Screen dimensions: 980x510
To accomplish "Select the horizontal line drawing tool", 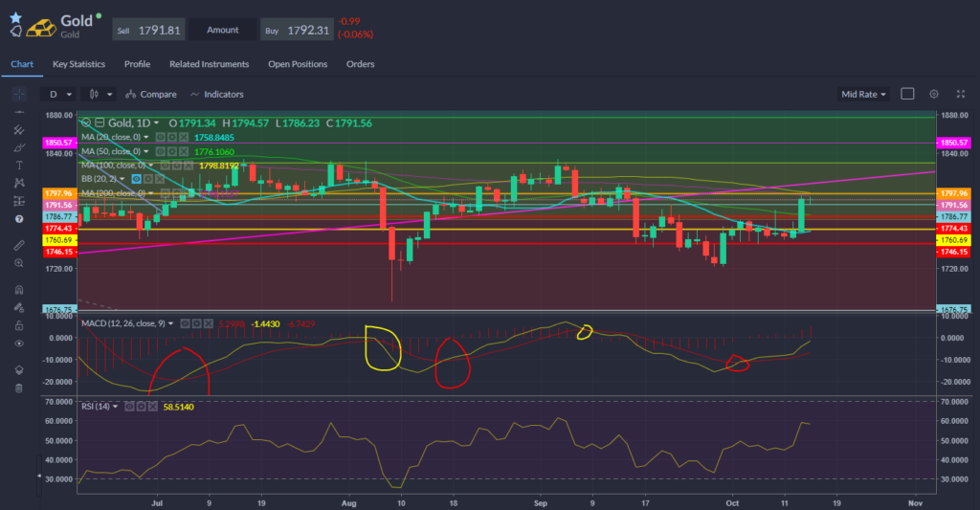I will point(19,112).
